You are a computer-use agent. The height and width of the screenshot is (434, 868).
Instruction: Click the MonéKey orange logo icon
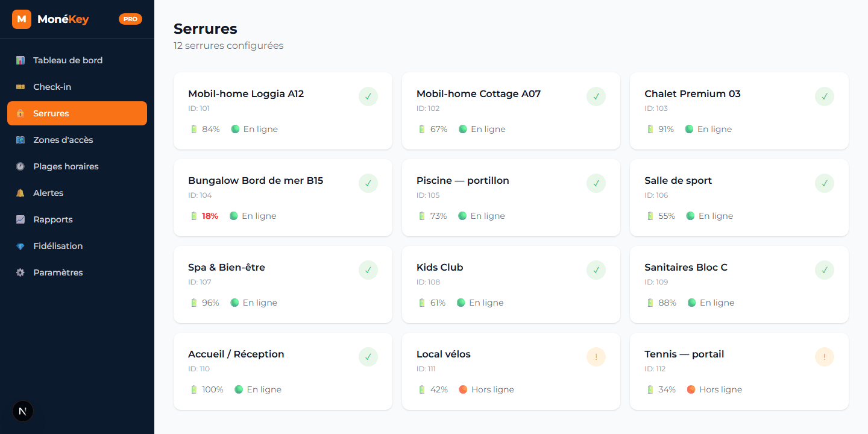click(22, 19)
